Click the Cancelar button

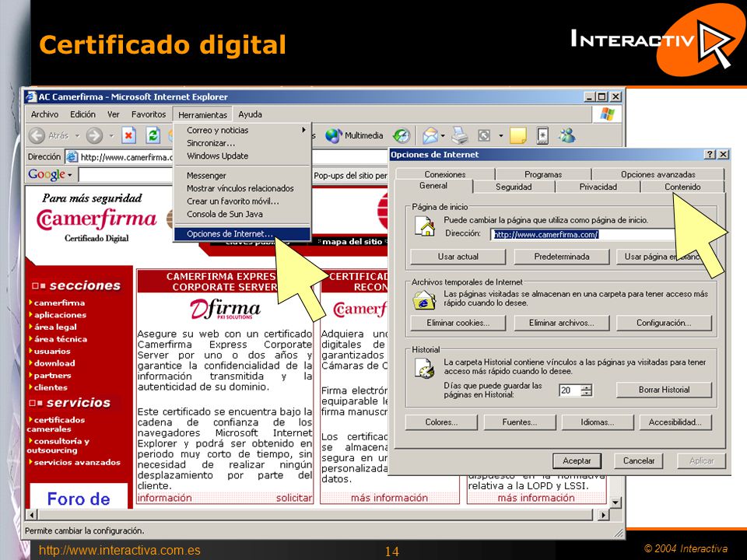point(639,460)
